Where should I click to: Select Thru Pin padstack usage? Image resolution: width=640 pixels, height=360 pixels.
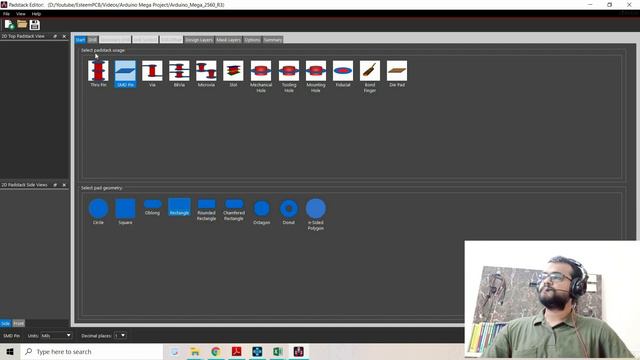(x=98, y=73)
